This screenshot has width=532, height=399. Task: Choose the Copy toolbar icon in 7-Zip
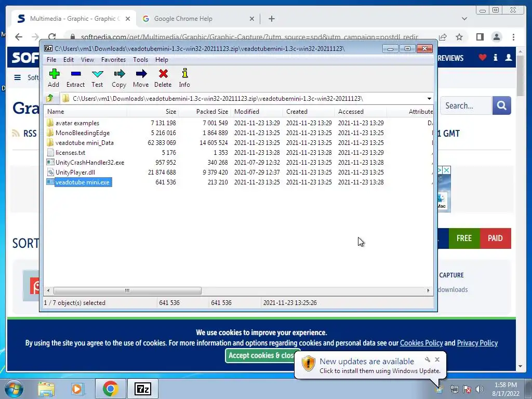(119, 78)
